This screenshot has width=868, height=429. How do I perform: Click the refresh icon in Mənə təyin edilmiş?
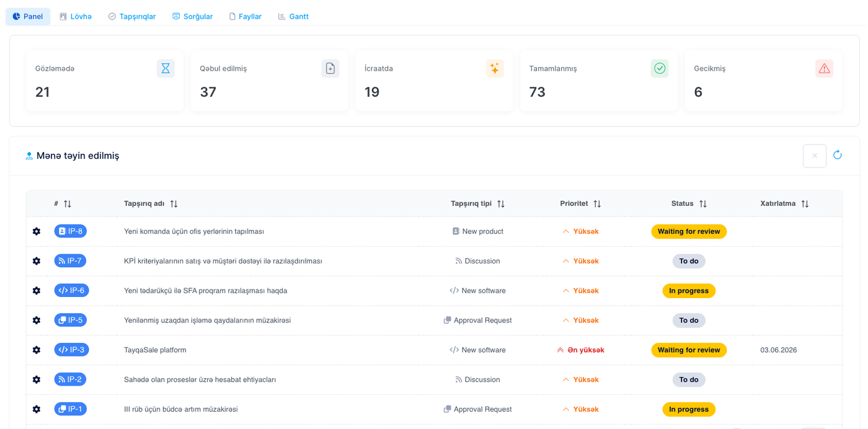click(838, 155)
